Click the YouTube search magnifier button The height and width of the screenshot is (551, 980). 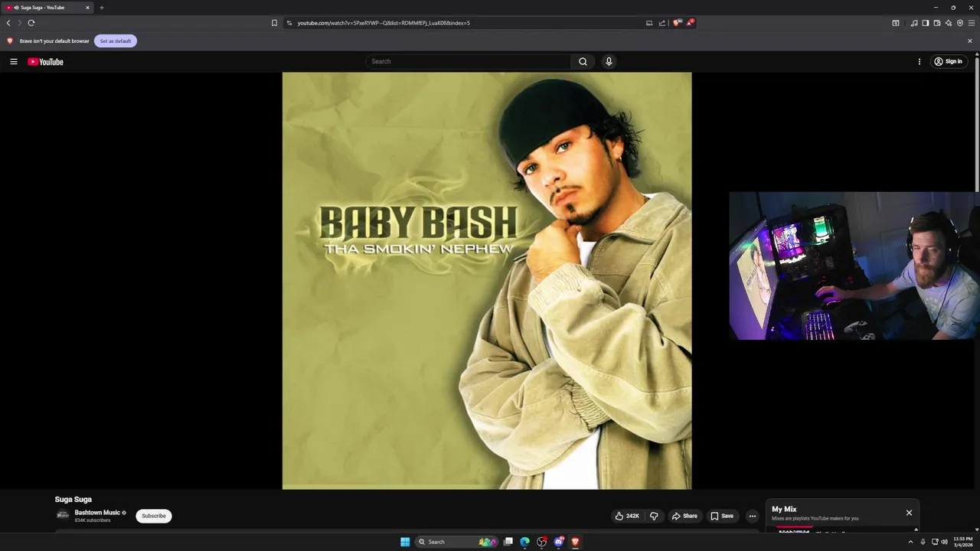coord(583,61)
